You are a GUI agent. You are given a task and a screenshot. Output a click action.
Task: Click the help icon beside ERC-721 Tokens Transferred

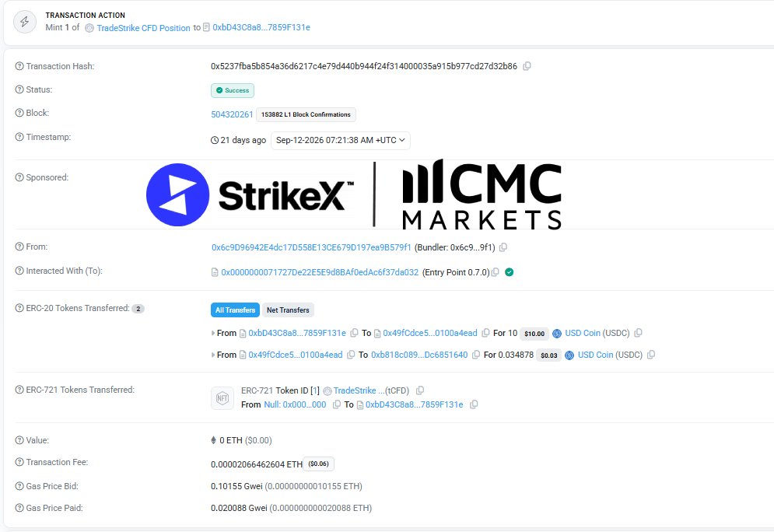click(x=19, y=390)
